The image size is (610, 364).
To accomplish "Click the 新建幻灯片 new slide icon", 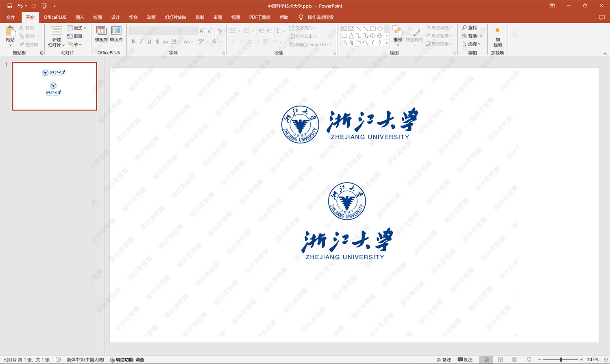I will pos(57,30).
